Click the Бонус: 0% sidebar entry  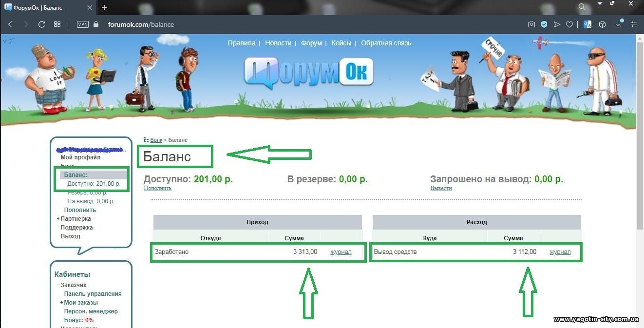pos(78,320)
